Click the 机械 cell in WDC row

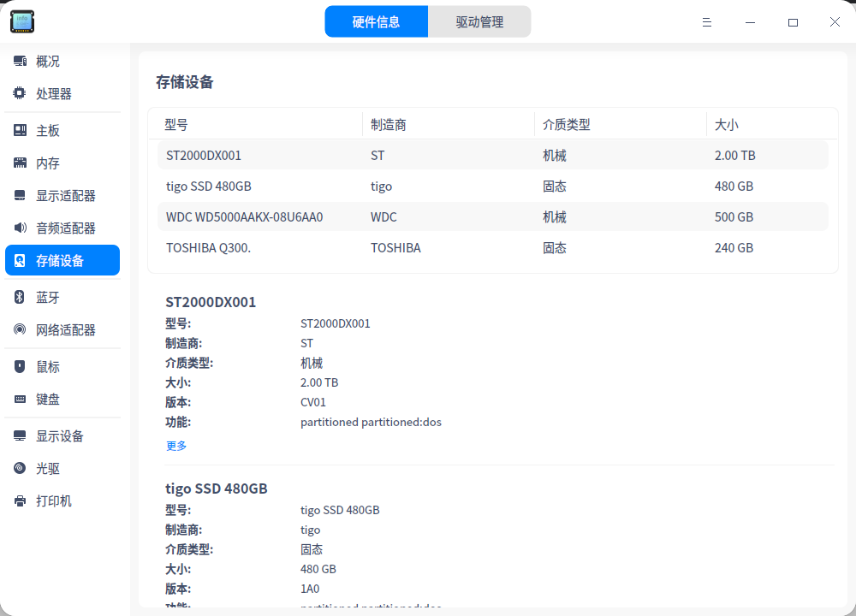tap(554, 217)
